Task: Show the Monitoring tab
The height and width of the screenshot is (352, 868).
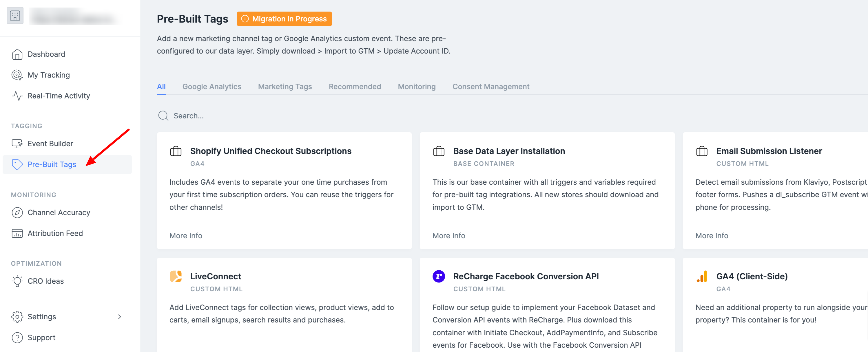Action: click(x=417, y=87)
